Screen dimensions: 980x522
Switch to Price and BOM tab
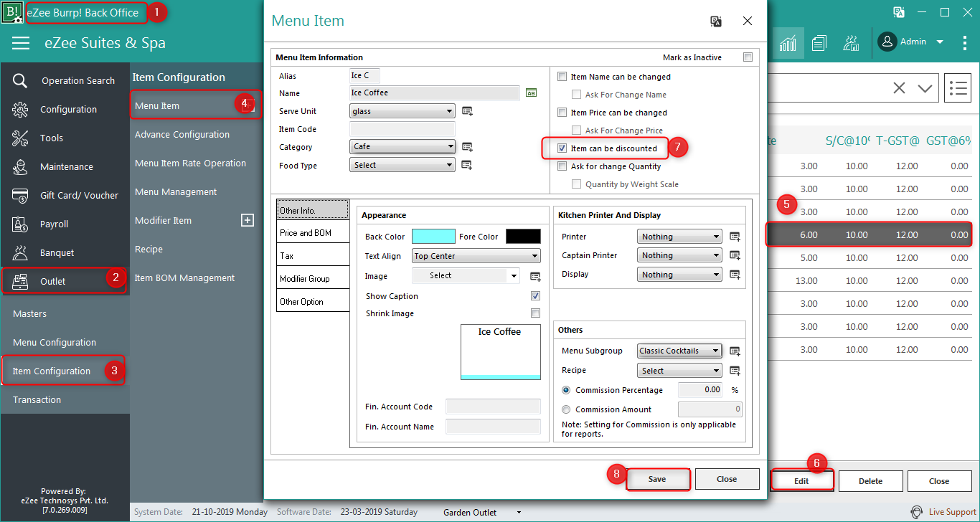click(314, 233)
